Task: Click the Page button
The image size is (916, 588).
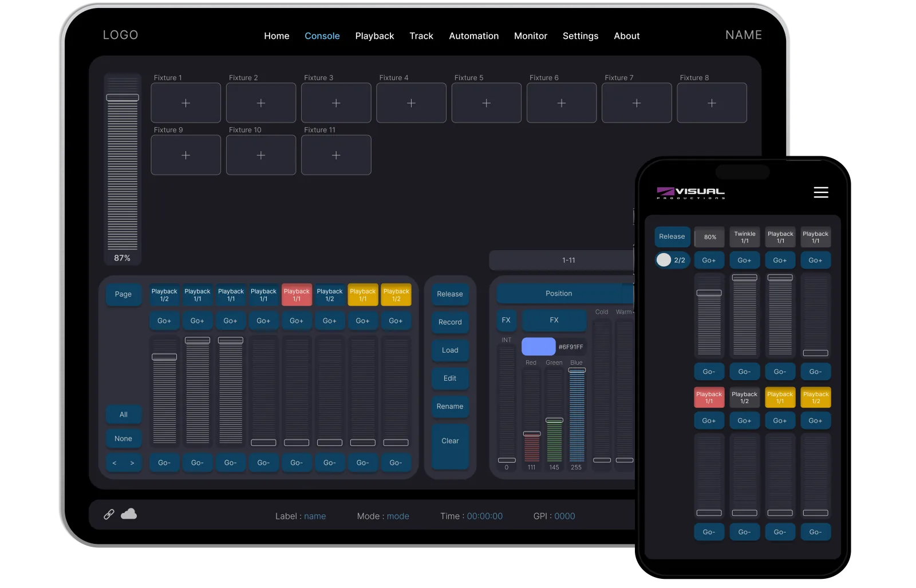Action: [123, 294]
